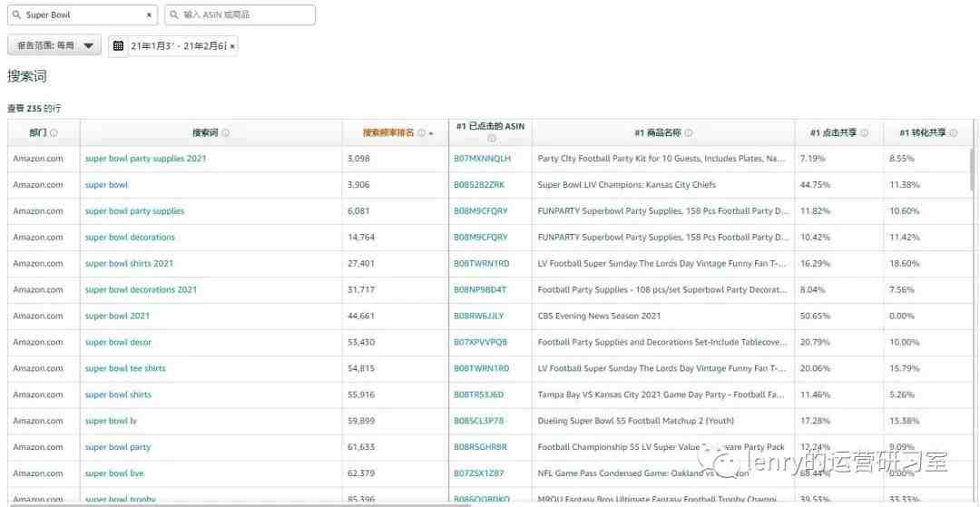Image resolution: width=980 pixels, height=507 pixels.
Task: Show info for #1 商品名称 column
Action: [x=688, y=133]
